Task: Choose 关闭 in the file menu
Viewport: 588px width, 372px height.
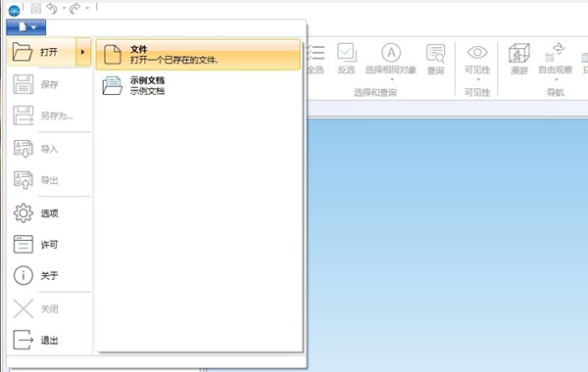Action: point(49,309)
